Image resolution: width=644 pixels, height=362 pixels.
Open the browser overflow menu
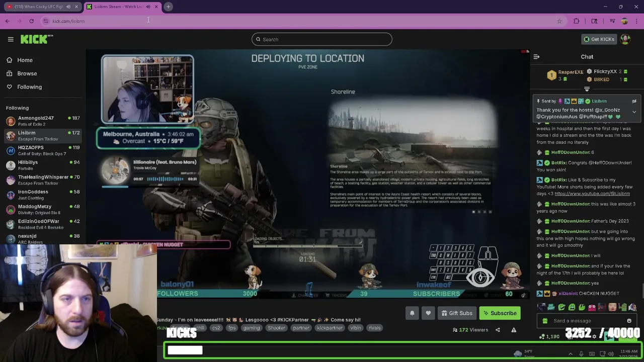(637, 21)
